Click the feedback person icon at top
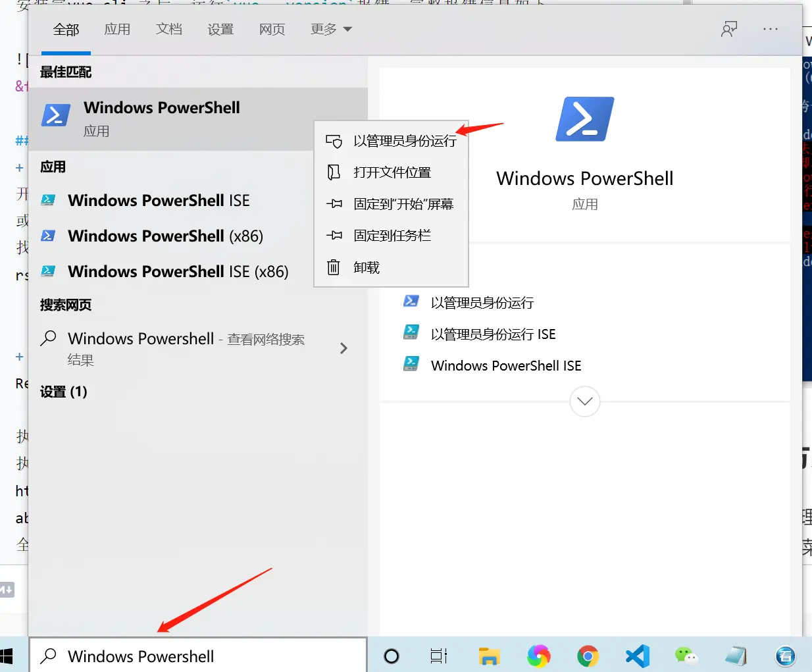Image resolution: width=812 pixels, height=672 pixels. (729, 29)
